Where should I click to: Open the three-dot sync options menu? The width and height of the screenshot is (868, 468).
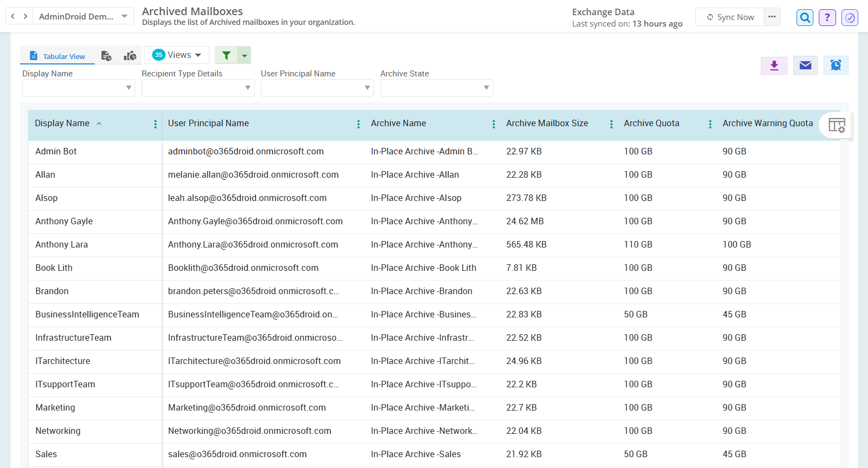772,17
